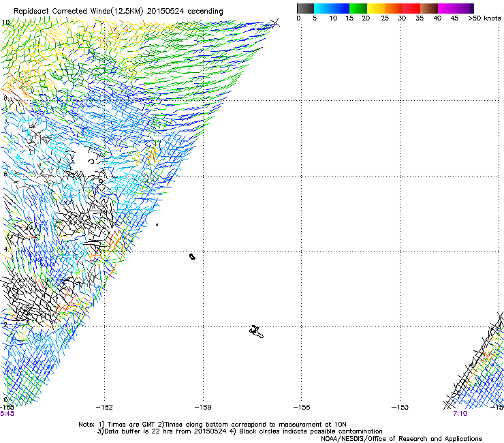504x443 pixels.
Task: Click the date '20150524 ascending' in the title
Action: point(185,12)
